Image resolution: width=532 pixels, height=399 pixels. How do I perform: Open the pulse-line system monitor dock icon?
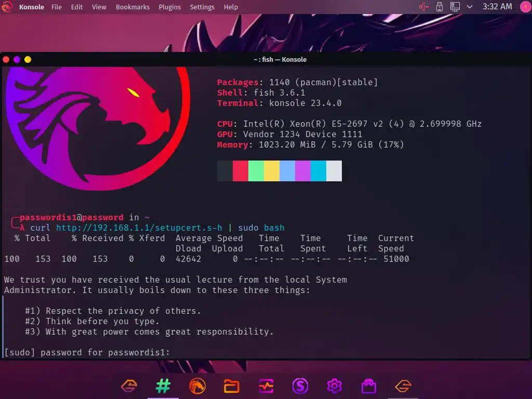tap(266, 386)
